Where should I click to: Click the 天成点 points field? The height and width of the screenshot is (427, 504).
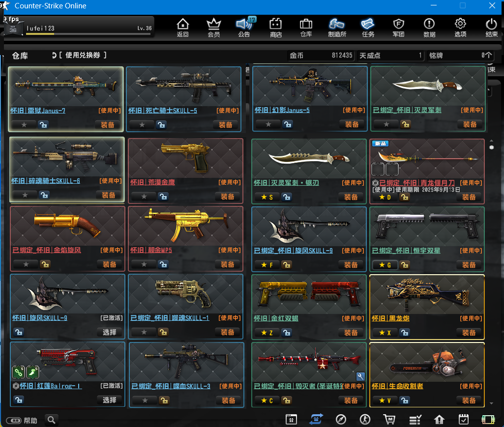pyautogui.click(x=390, y=56)
